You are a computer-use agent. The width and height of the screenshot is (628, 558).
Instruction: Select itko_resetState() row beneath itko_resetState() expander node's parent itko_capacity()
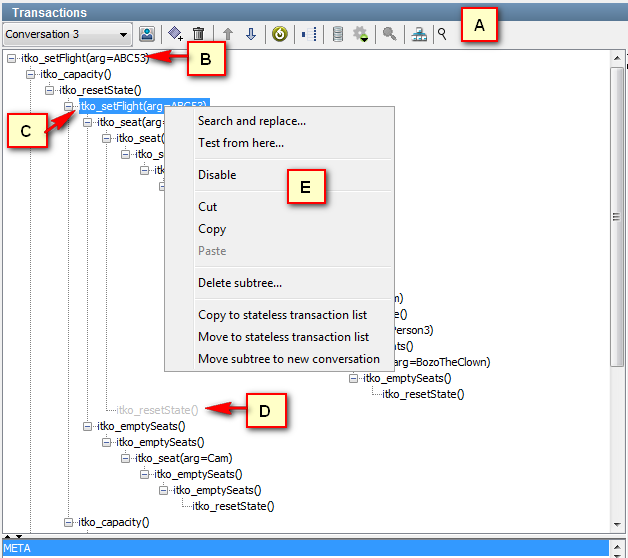click(100, 90)
